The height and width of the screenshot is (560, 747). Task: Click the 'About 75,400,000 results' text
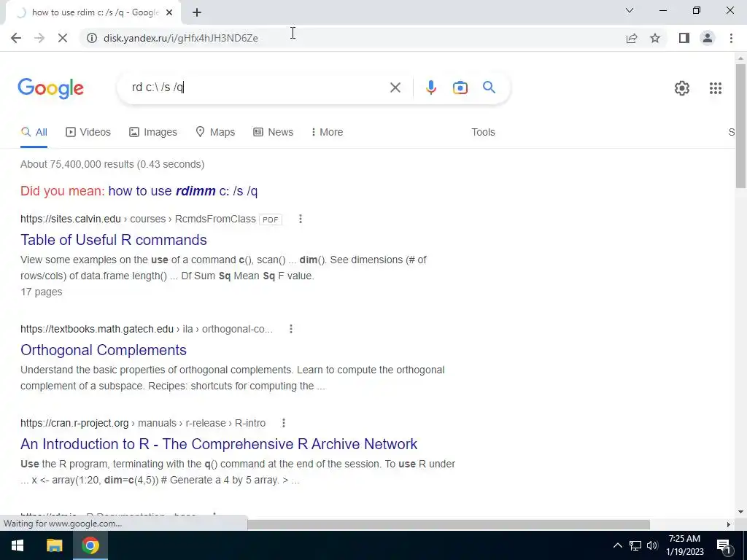(112, 164)
